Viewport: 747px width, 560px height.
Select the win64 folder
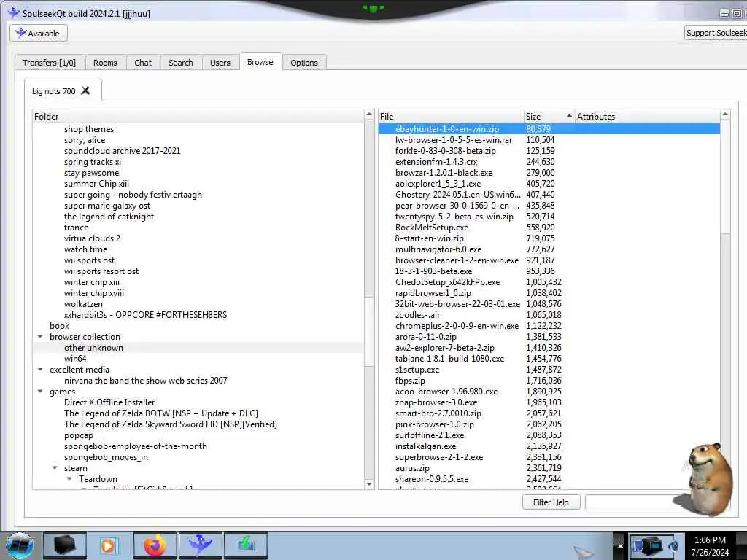coord(75,359)
